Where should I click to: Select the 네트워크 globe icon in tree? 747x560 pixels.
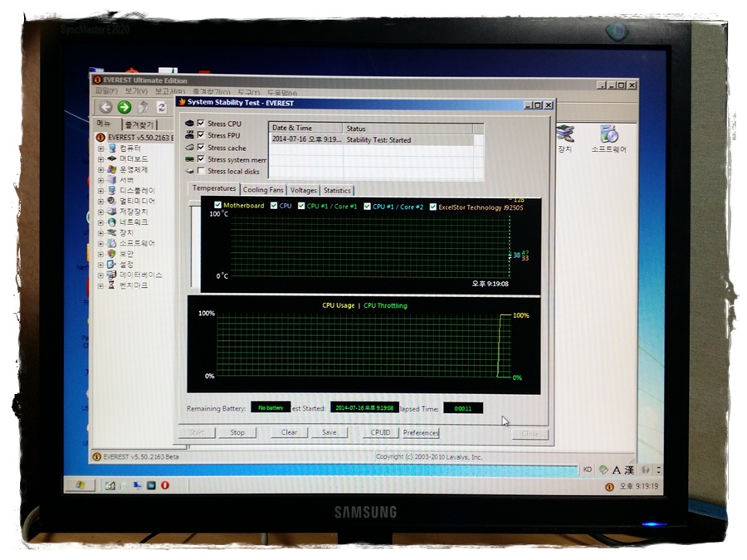coord(112,222)
